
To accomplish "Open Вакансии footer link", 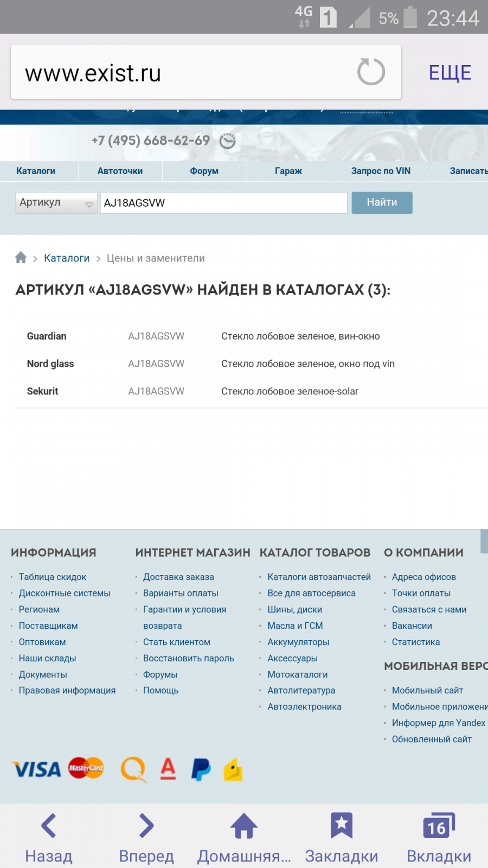I will coord(412,626).
